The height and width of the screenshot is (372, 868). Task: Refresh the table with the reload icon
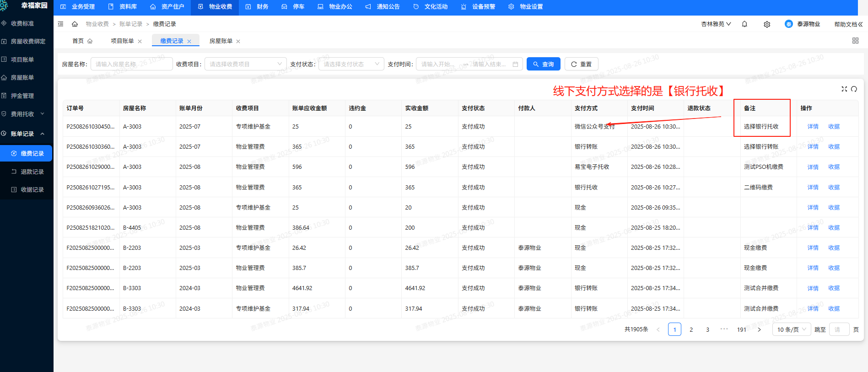tap(854, 89)
